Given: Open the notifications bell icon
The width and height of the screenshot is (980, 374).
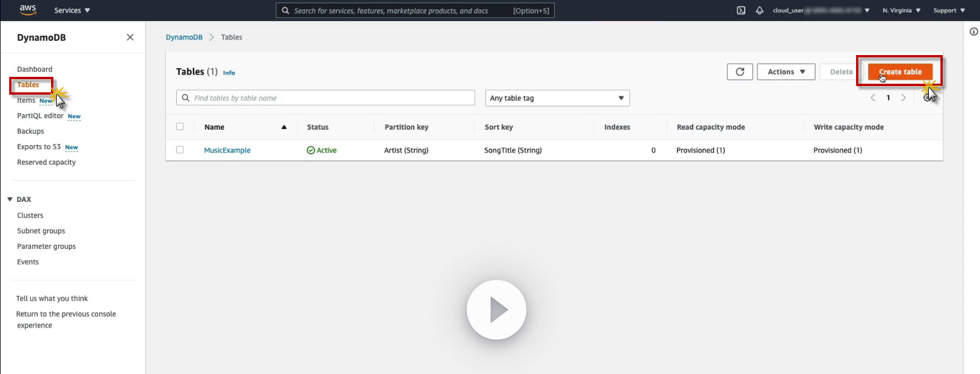Looking at the screenshot, I should 759,10.
